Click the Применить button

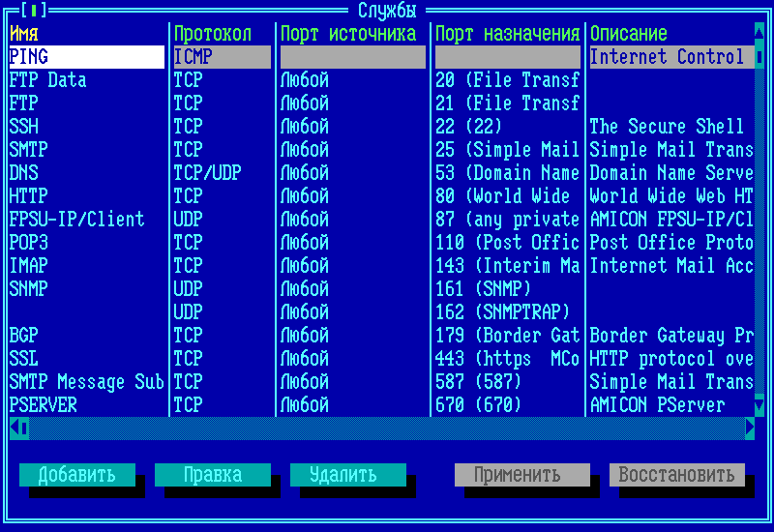[522, 475]
